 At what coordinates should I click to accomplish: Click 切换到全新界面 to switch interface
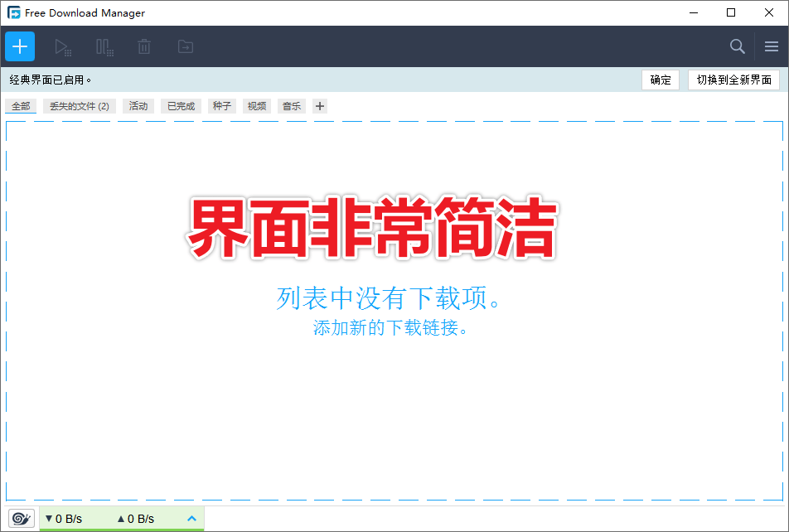733,80
